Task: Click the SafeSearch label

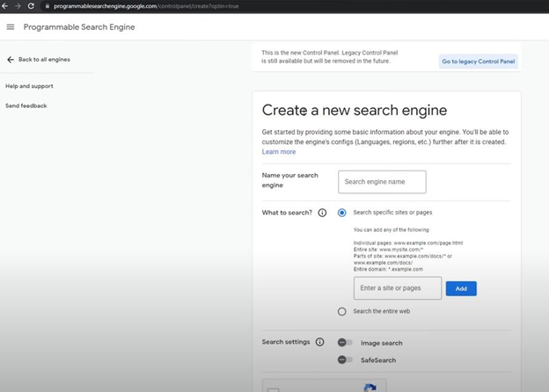Action: [378, 360]
